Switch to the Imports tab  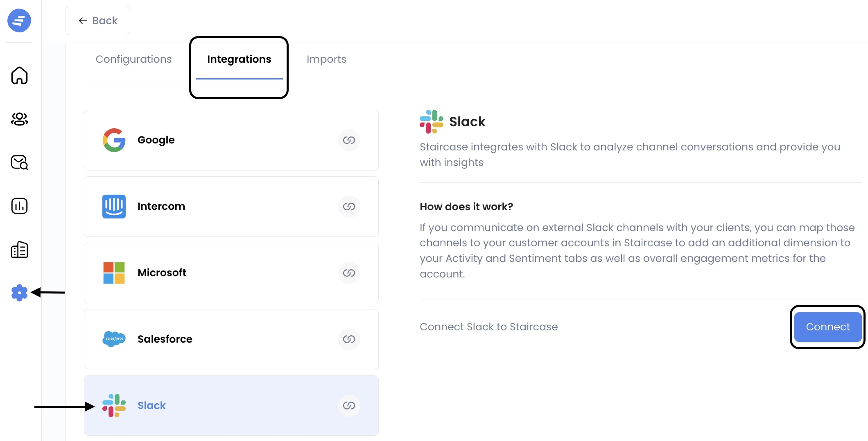[x=326, y=59]
